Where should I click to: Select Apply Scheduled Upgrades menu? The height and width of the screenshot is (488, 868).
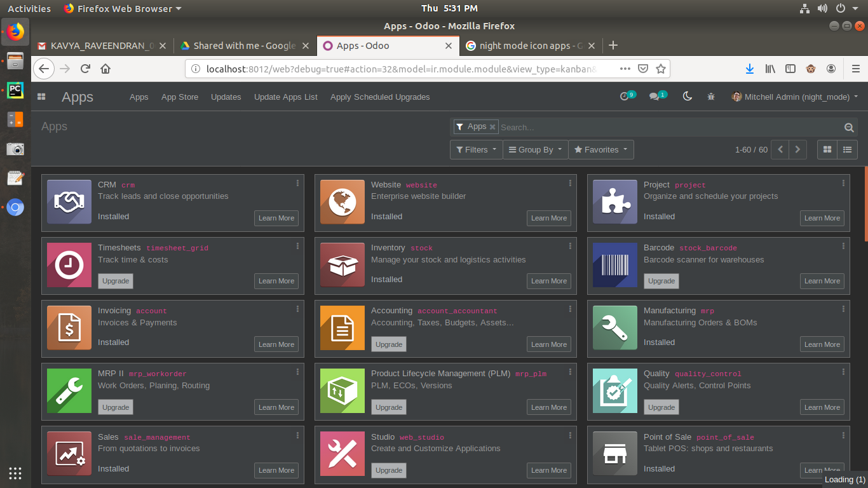380,97
